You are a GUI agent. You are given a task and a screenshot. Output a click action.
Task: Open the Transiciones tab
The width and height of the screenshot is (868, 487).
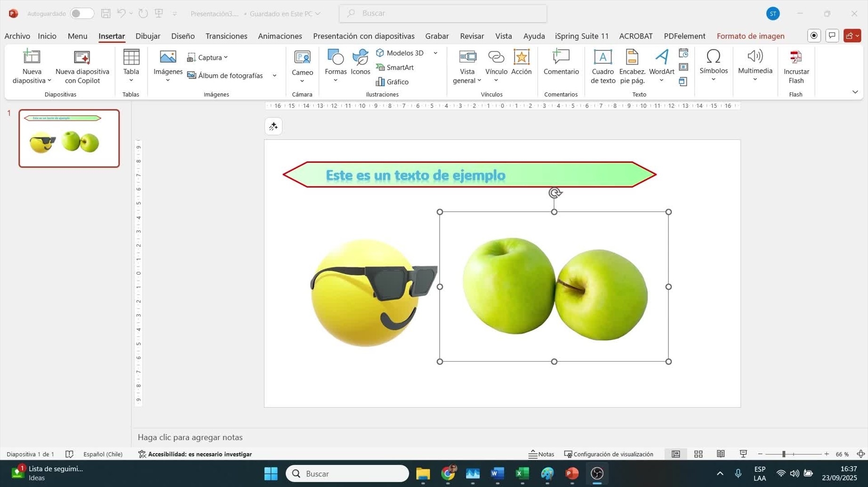(x=226, y=36)
